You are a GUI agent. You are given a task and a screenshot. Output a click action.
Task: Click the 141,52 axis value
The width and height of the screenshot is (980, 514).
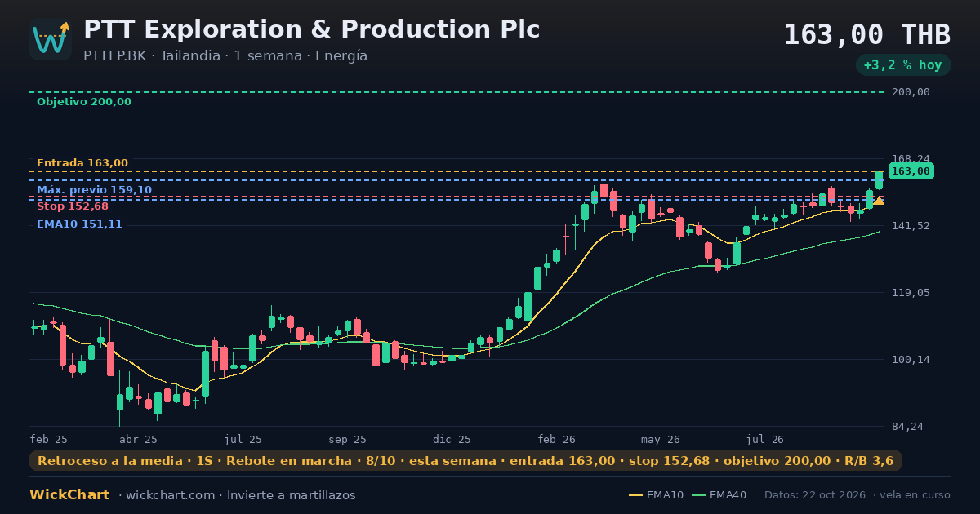pyautogui.click(x=912, y=226)
